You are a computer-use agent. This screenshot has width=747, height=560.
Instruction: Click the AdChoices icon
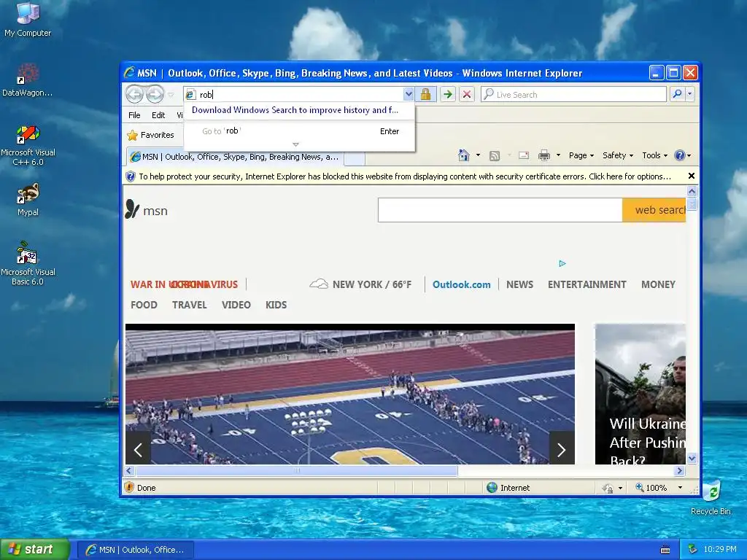pyautogui.click(x=562, y=263)
